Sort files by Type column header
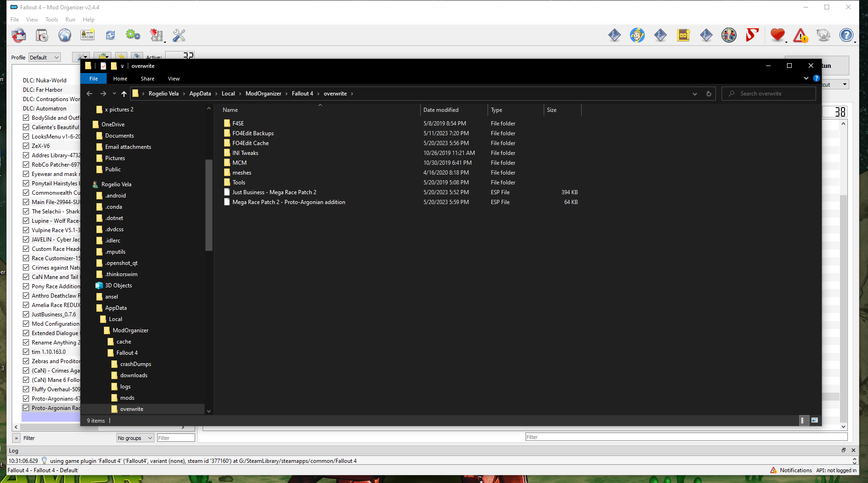This screenshot has height=483, width=868. click(516, 110)
